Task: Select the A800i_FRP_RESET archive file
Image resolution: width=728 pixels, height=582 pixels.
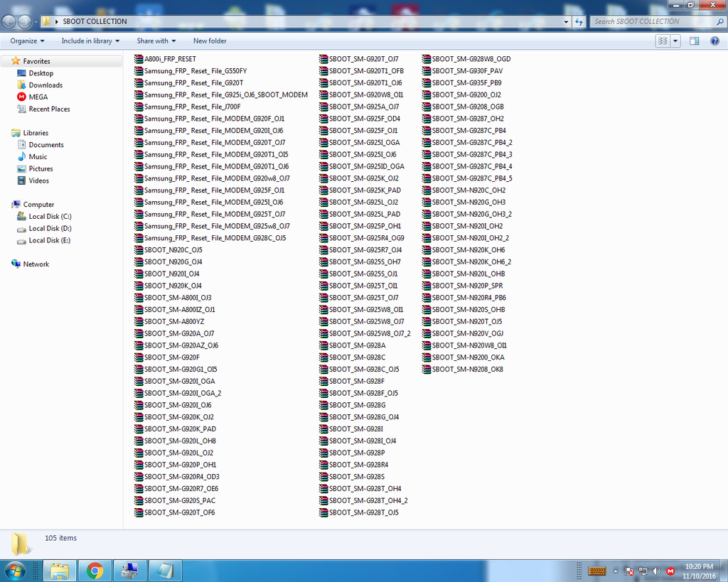Action: (x=170, y=59)
